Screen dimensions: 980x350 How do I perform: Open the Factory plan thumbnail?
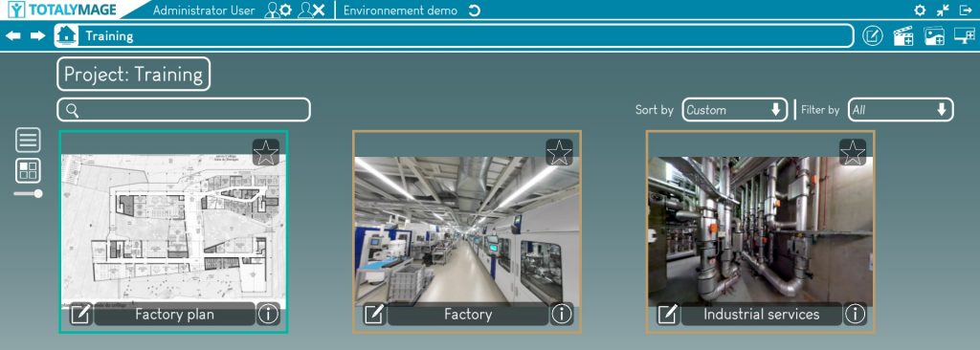click(x=174, y=230)
